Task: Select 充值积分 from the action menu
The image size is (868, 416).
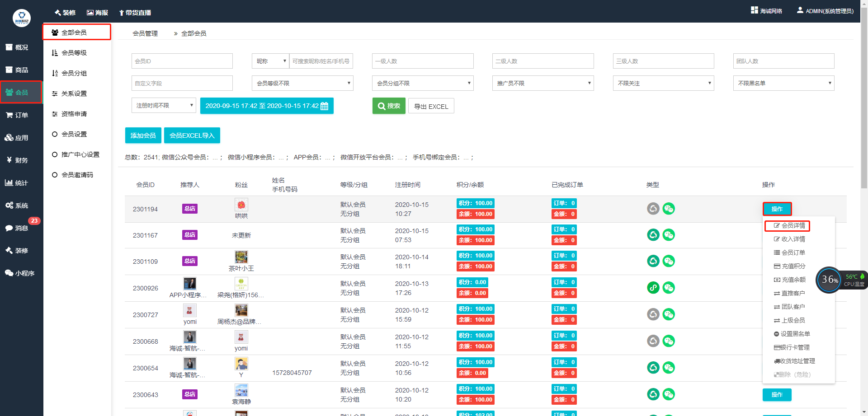Action: pyautogui.click(x=789, y=266)
